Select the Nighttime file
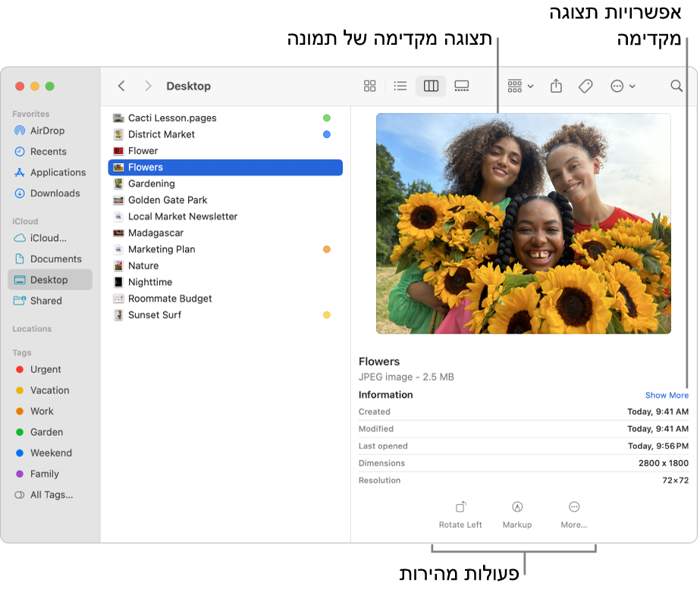The image size is (700, 589). [x=225, y=282]
